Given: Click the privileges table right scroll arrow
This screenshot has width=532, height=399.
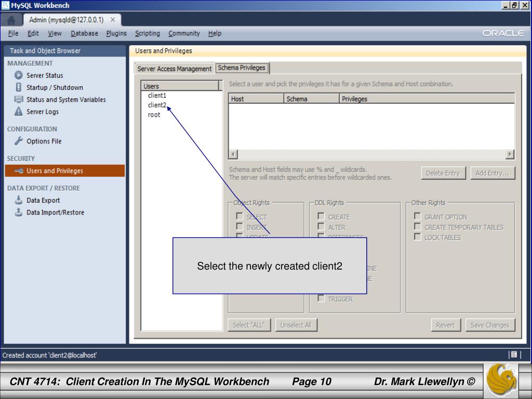Looking at the screenshot, I should pyautogui.click(x=510, y=154).
